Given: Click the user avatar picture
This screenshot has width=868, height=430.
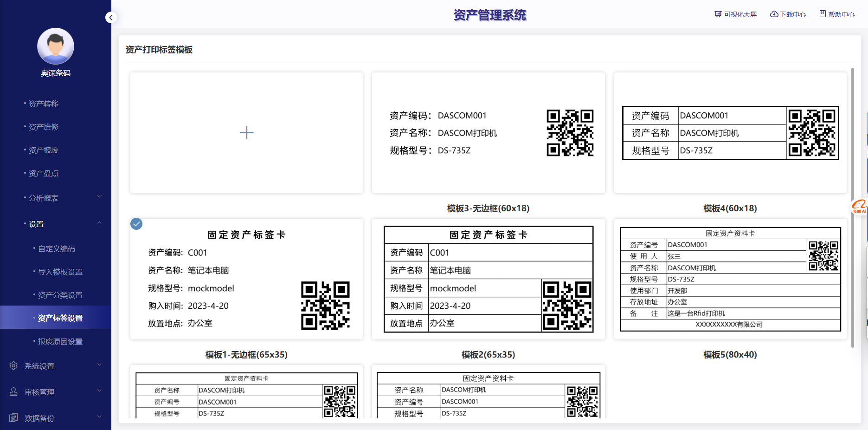Looking at the screenshot, I should point(56,46).
